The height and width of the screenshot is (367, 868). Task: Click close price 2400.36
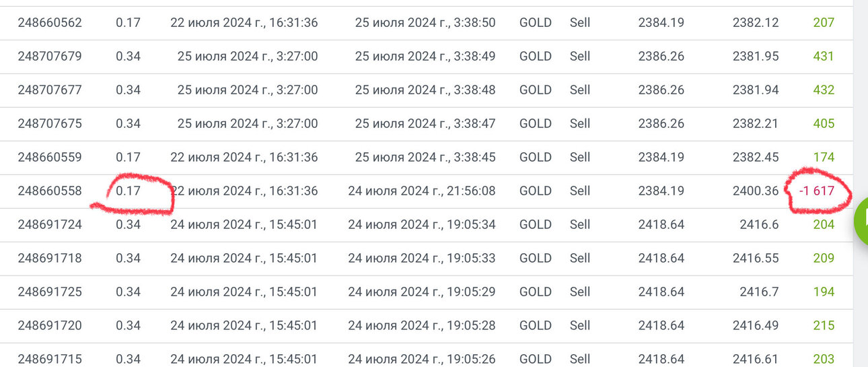(x=756, y=191)
